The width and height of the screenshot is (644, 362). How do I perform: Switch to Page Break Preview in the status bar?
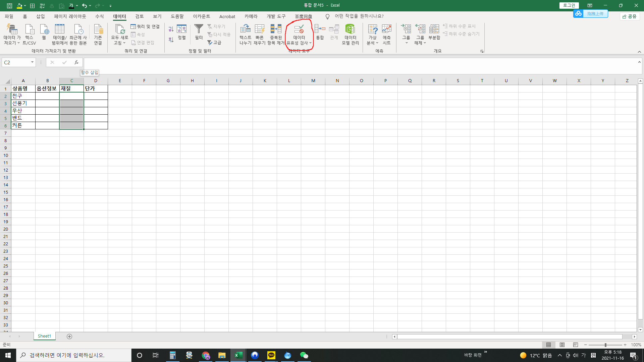576,345
